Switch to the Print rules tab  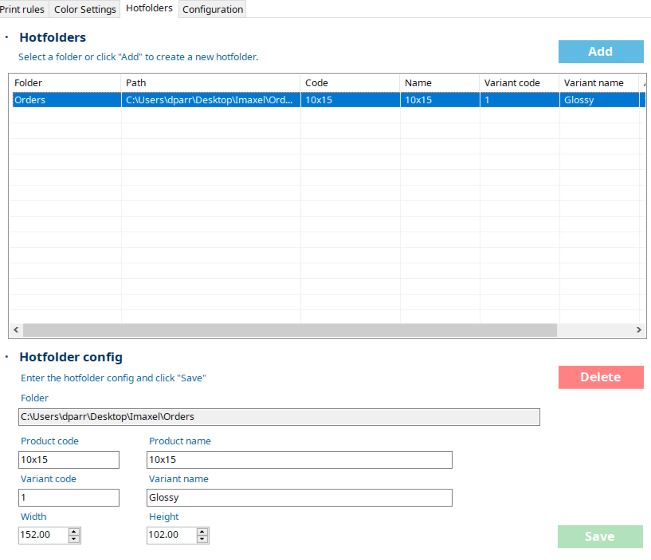22,9
